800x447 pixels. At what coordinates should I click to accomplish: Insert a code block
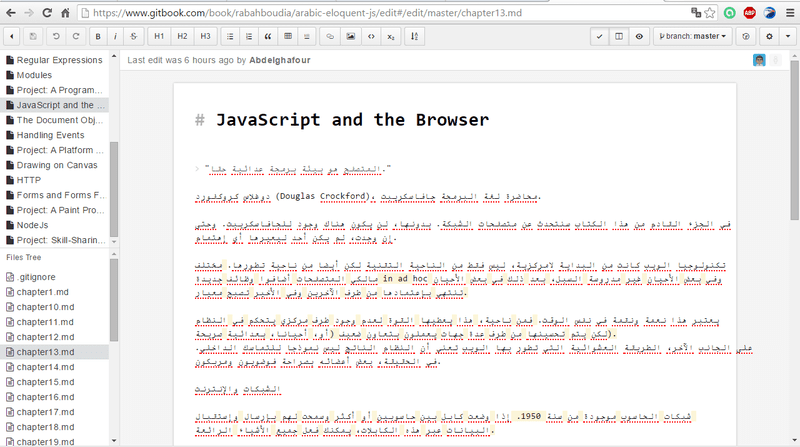click(x=371, y=36)
